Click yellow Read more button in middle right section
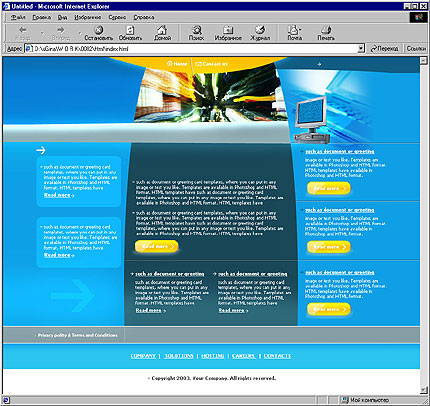This screenshot has width=430, height=406. [329, 247]
